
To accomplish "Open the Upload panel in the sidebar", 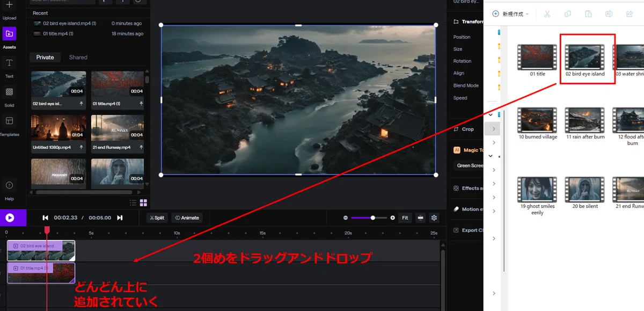I will 9,10.
